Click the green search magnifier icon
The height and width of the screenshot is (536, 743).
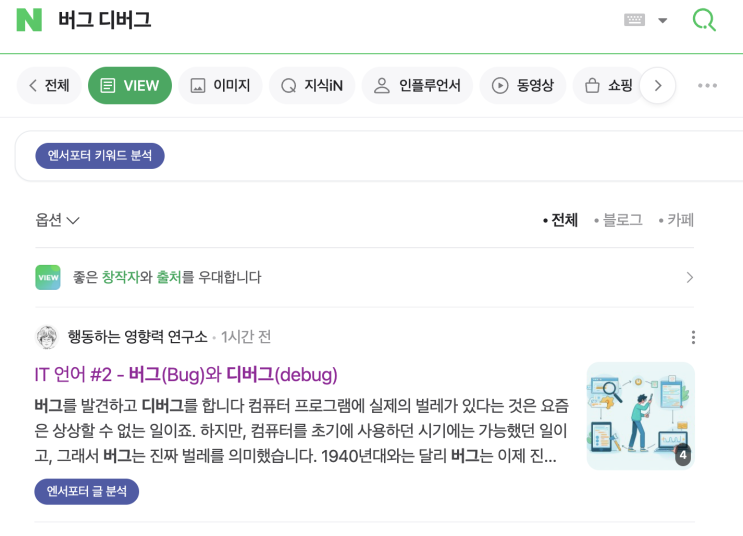coord(704,20)
